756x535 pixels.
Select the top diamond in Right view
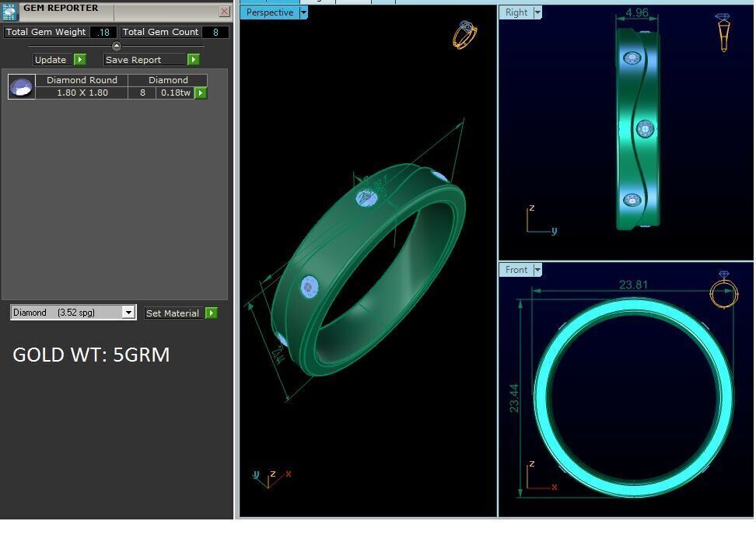(x=632, y=58)
